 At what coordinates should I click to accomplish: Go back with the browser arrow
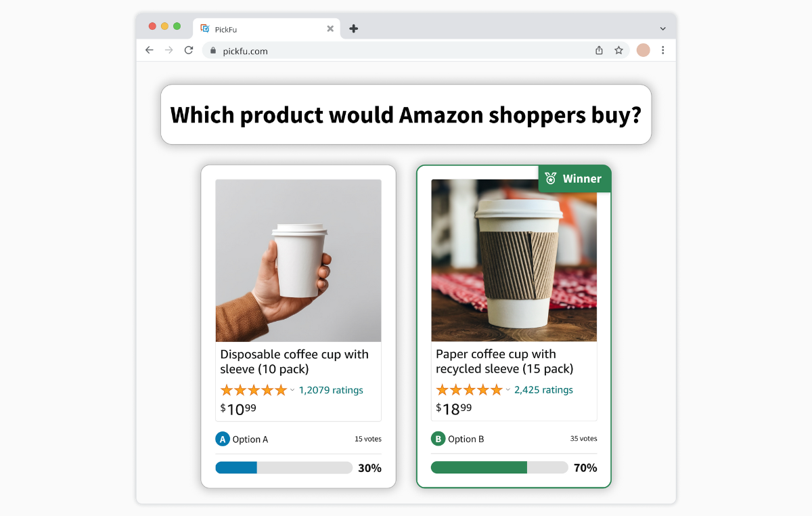pos(150,50)
